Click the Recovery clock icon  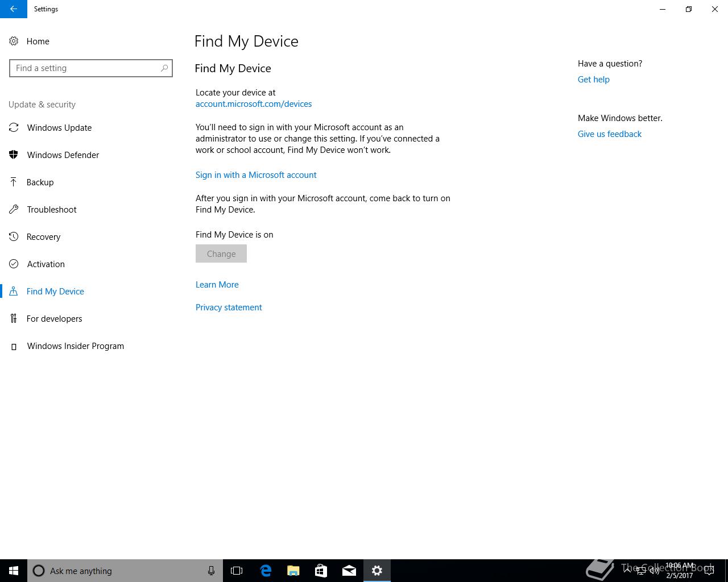[14, 237]
